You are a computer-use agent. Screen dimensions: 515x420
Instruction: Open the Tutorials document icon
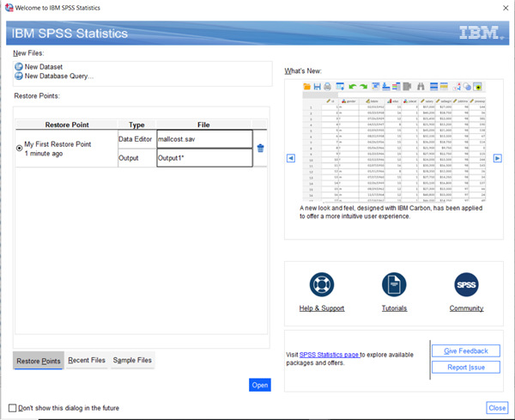coord(393,285)
